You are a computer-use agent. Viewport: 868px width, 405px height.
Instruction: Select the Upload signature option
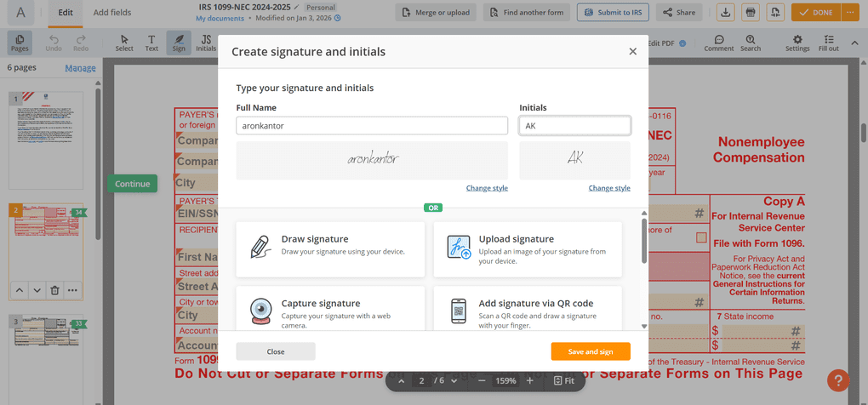point(528,249)
